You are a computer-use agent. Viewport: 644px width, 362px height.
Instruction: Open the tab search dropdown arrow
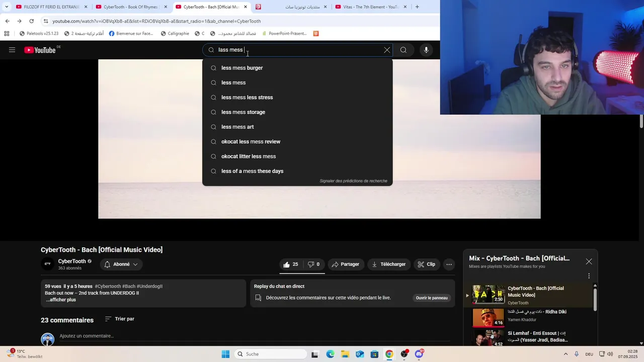click(x=7, y=7)
